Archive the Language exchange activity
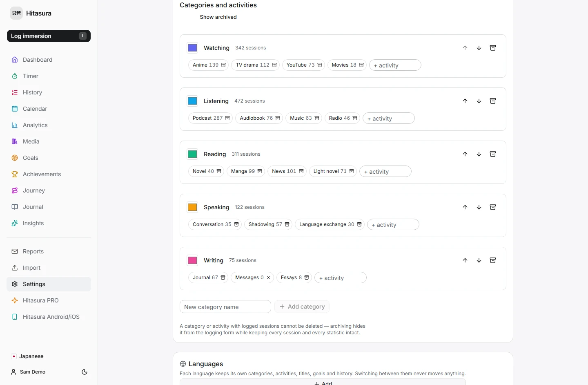Screen dimensions: 588x385 [x=359, y=224]
